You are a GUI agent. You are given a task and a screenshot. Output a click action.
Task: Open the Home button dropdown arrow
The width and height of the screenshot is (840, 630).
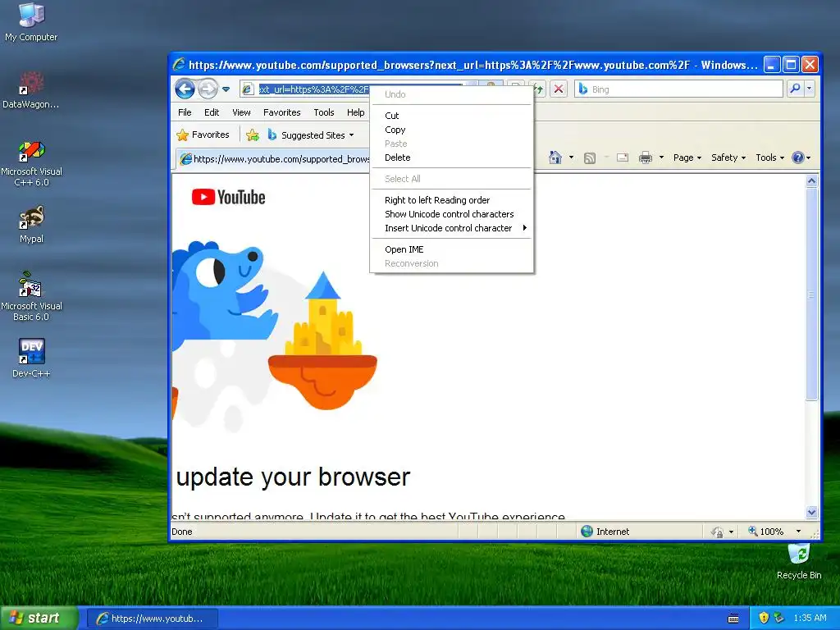click(x=571, y=157)
